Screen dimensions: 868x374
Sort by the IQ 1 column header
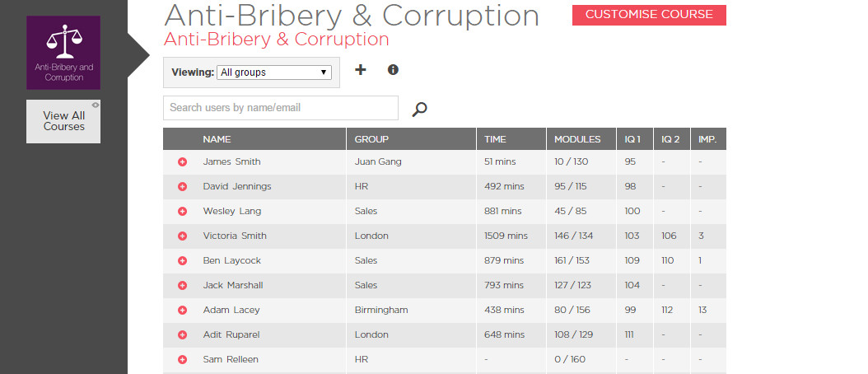pyautogui.click(x=633, y=139)
